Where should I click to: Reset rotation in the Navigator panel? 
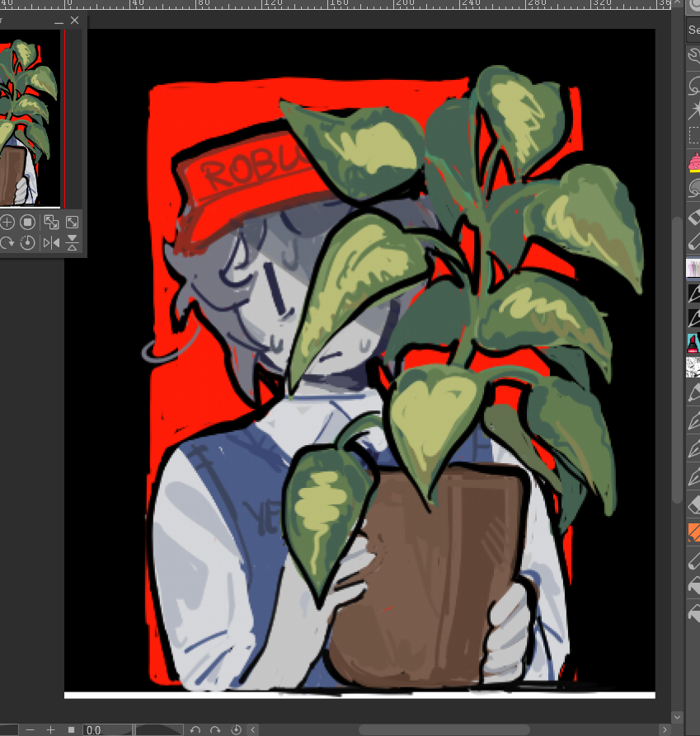coord(28,243)
